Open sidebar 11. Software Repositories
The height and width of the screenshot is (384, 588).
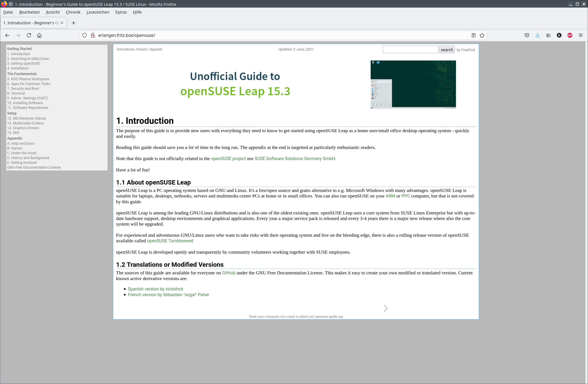[x=27, y=108]
